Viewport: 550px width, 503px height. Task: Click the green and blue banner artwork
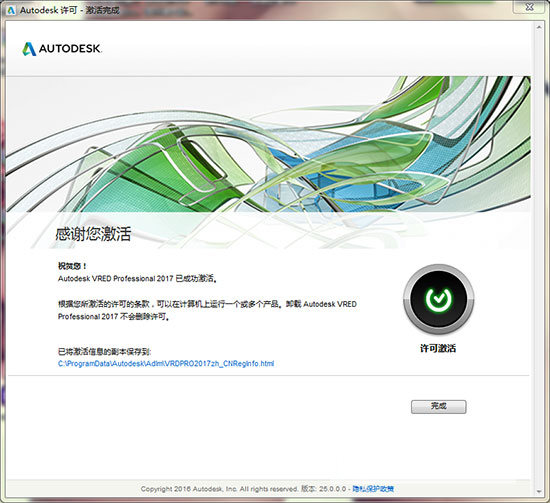[268, 144]
